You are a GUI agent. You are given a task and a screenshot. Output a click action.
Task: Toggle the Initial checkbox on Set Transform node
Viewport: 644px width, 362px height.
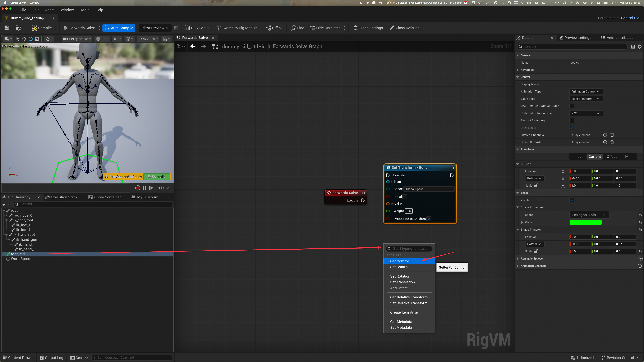(x=405, y=197)
